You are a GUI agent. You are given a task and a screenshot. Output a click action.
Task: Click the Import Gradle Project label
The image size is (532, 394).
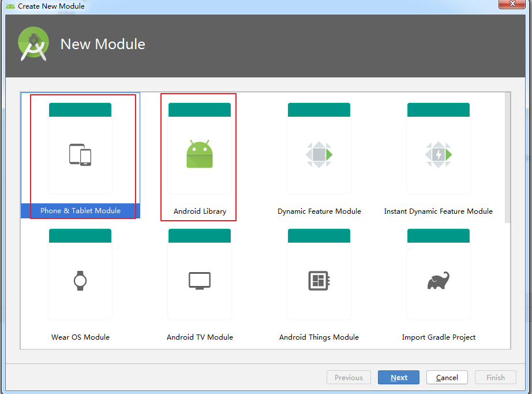click(x=439, y=337)
